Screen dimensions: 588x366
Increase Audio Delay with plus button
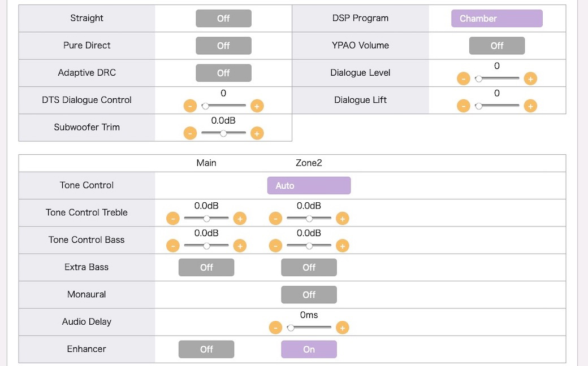tap(343, 328)
